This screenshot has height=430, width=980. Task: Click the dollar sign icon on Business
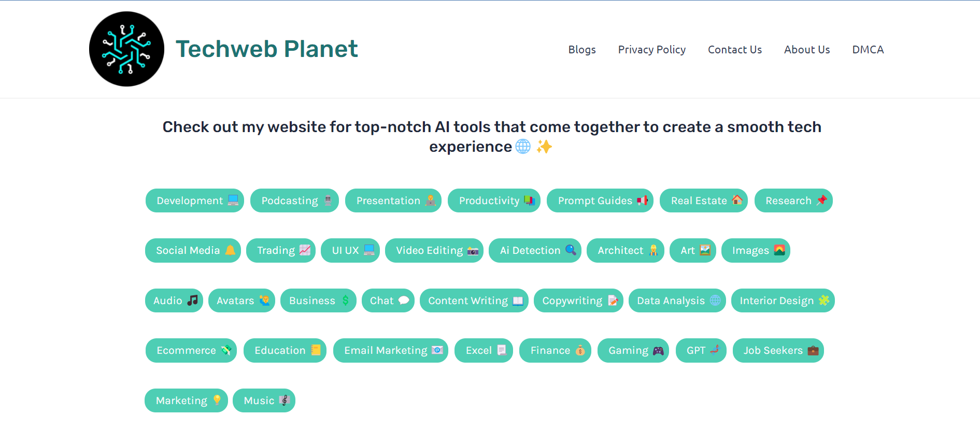pyautogui.click(x=345, y=300)
